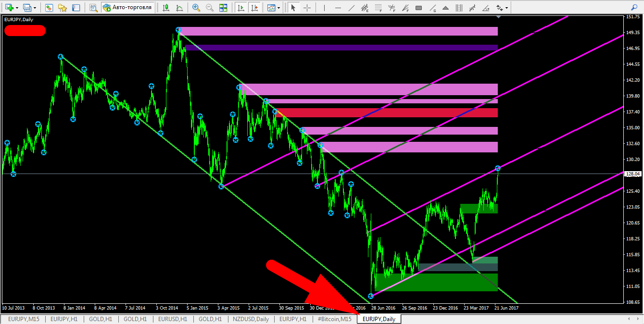Zoom in on the chart
This screenshot has height=324, width=644.
pyautogui.click(x=196, y=8)
